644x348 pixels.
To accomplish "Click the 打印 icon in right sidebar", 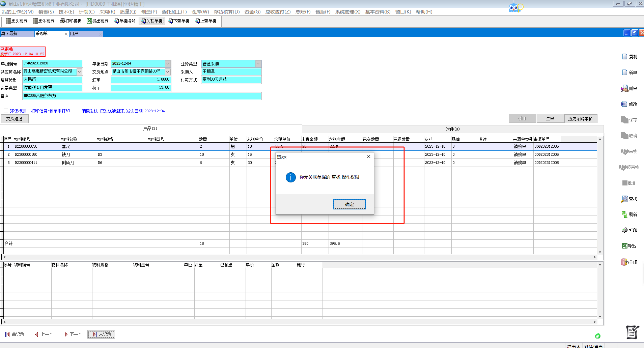I will [625, 230].
